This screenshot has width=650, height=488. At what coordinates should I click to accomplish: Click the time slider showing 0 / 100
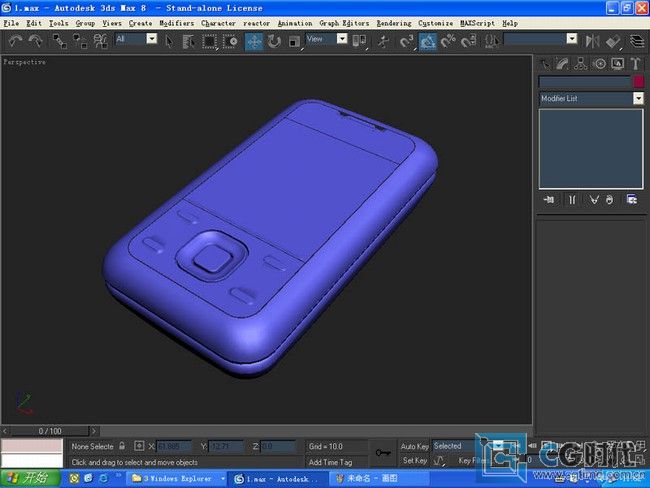[x=50, y=431]
